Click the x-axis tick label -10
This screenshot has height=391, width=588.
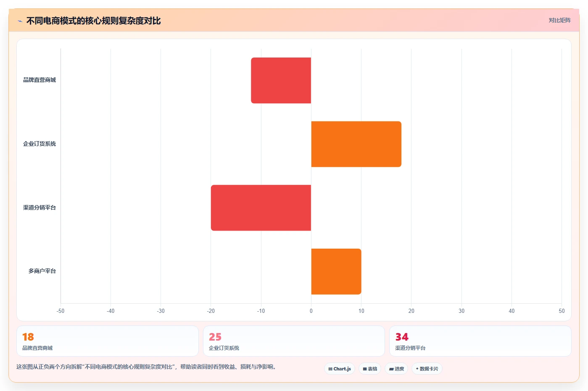pos(261,311)
